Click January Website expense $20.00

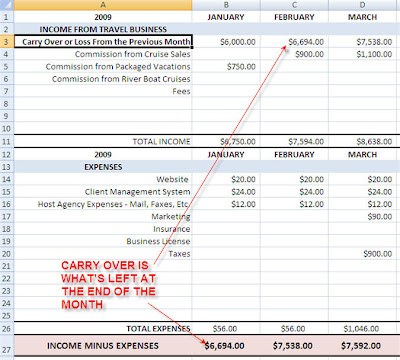226,179
